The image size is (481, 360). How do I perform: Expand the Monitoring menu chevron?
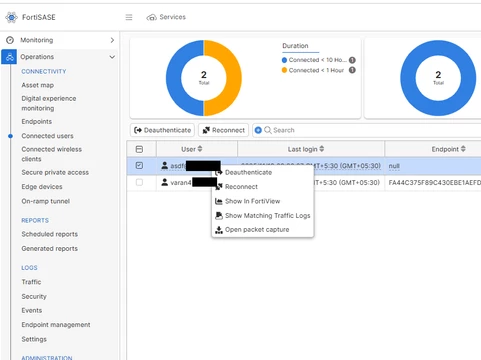click(112, 40)
